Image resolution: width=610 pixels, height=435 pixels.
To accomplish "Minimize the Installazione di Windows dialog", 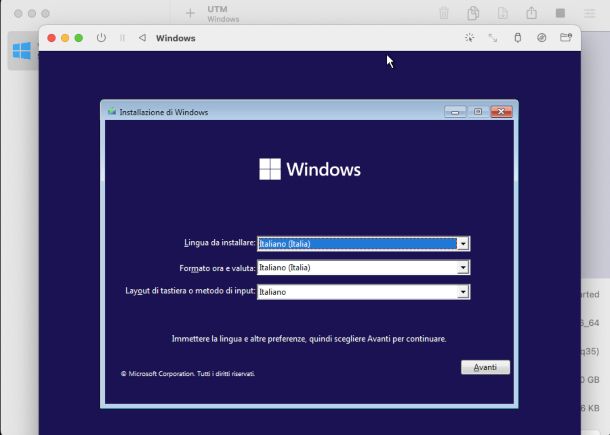I will (455, 112).
